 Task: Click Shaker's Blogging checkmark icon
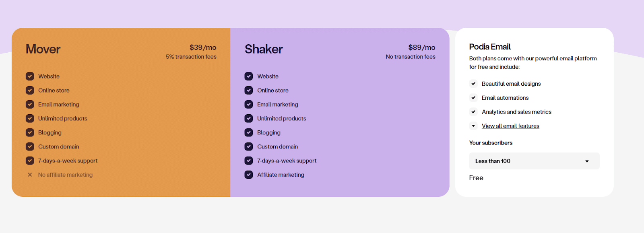click(x=249, y=132)
